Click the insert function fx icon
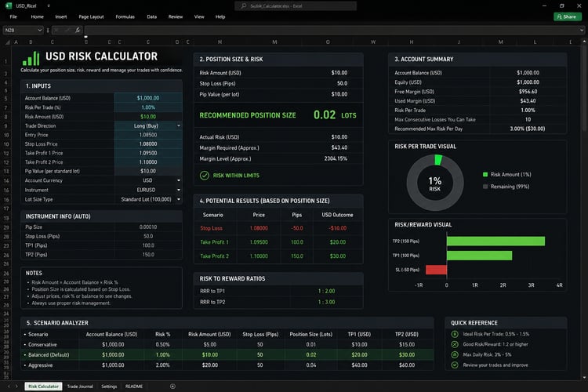 78,30
